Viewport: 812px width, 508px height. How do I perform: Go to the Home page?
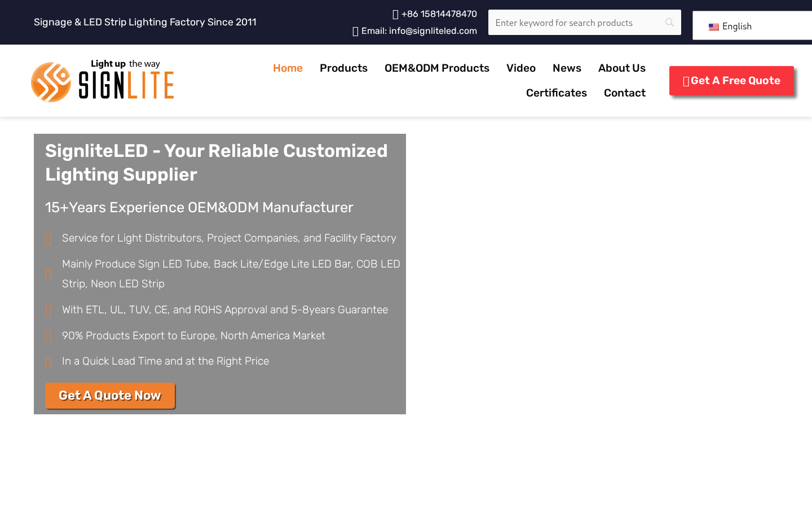click(288, 68)
